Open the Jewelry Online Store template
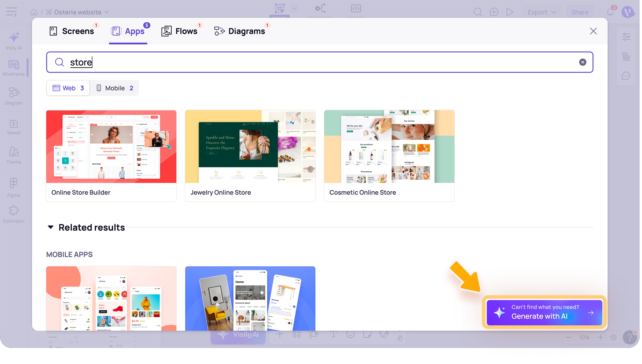Image resolution: width=642 pixels, height=364 pixels. point(250,156)
